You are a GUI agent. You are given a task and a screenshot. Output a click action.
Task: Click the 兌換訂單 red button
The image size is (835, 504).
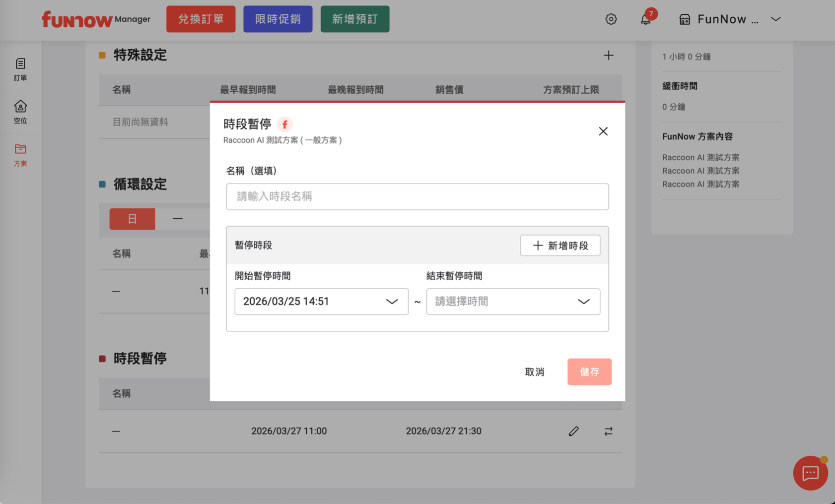click(x=201, y=19)
